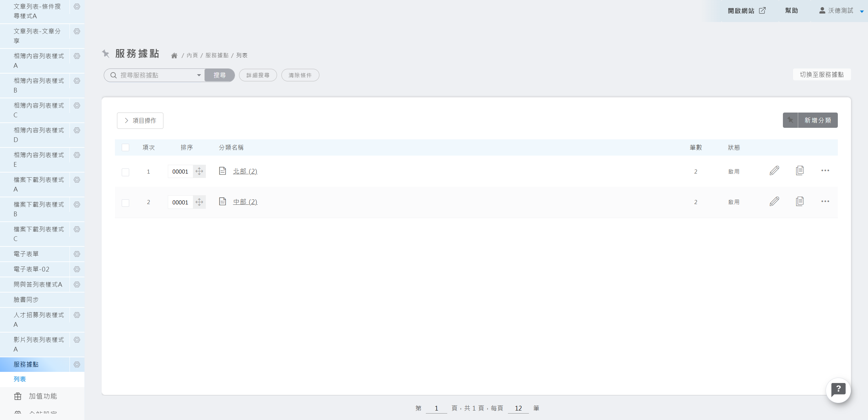Open settings gear for 服務據點 menu item
868x420 pixels.
[x=77, y=364]
